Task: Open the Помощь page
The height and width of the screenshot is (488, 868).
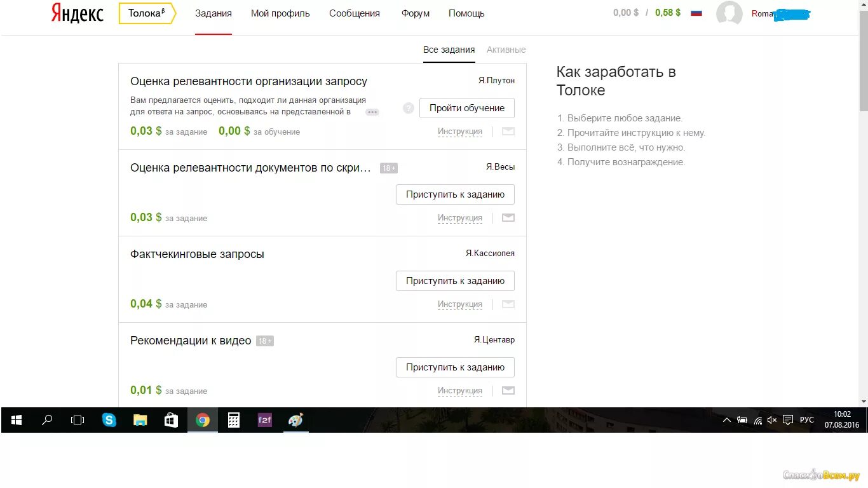Action: pyautogui.click(x=466, y=13)
